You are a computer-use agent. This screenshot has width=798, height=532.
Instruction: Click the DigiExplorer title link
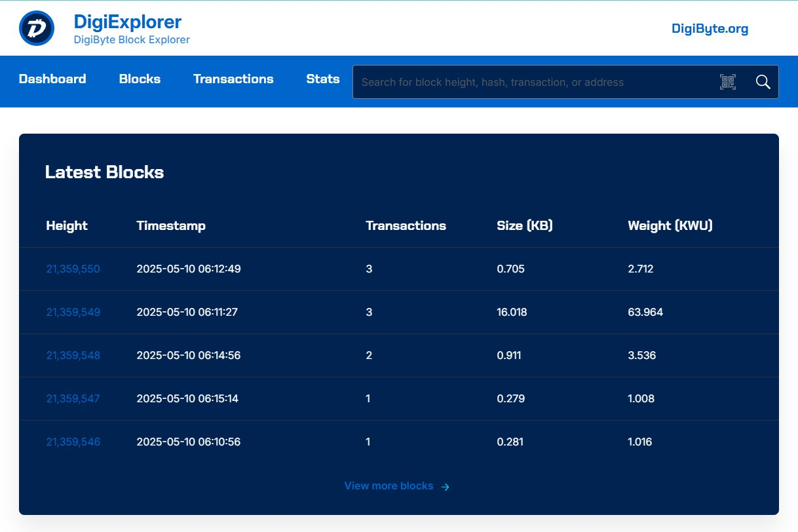pyautogui.click(x=127, y=22)
